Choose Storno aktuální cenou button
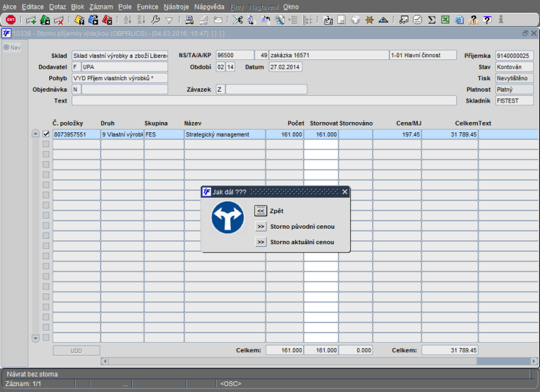Image resolution: width=540 pixels, height=392 pixels. [261, 242]
